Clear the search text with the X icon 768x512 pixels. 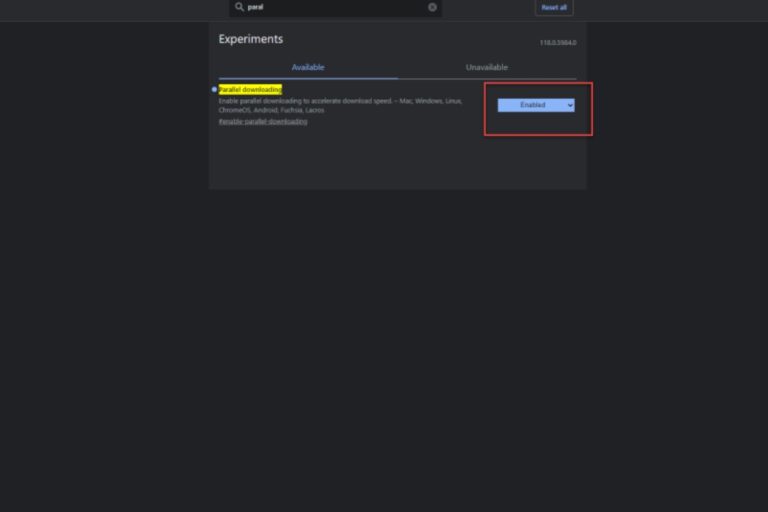coord(432,7)
